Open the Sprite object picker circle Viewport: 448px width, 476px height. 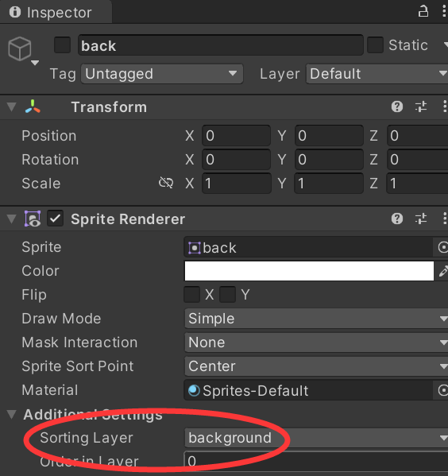pyautogui.click(x=442, y=247)
